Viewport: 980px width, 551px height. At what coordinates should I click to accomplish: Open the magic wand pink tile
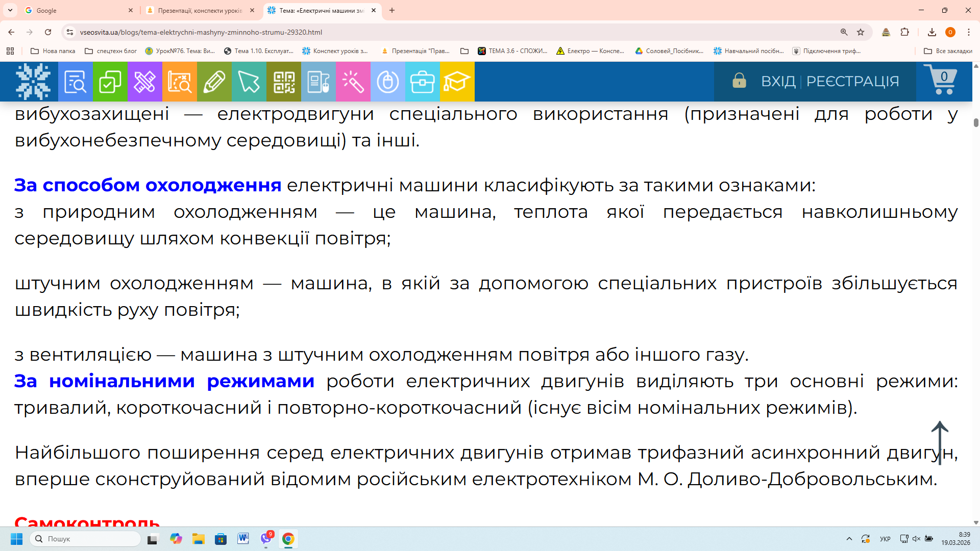click(x=353, y=82)
